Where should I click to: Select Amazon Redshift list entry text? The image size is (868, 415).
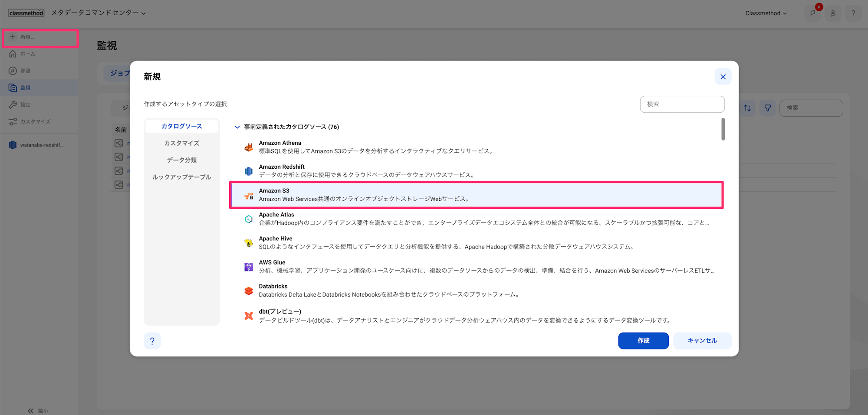[282, 167]
